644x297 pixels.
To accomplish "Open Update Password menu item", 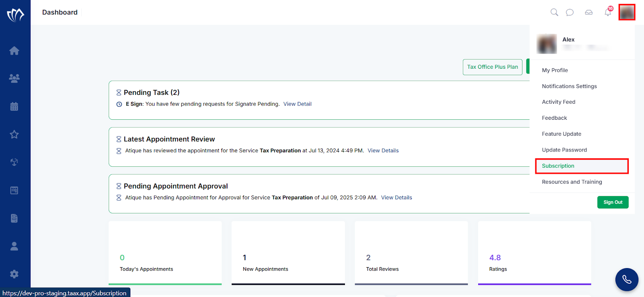I will coord(564,150).
